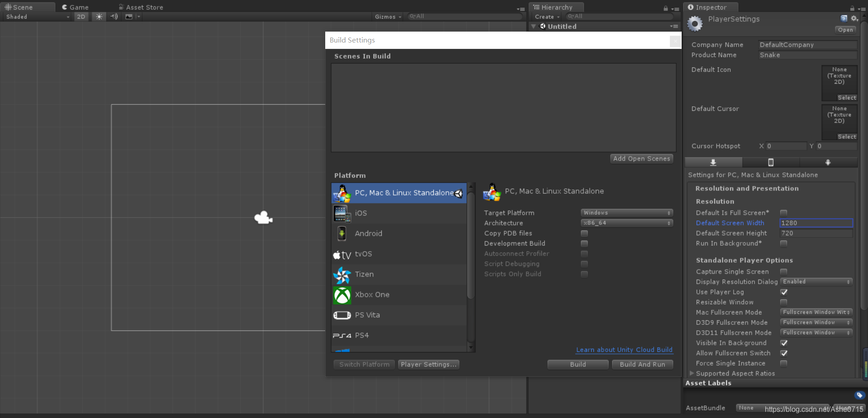The width and height of the screenshot is (868, 418).
Task: Open Hierarchy panel options menu
Action: [x=675, y=9]
